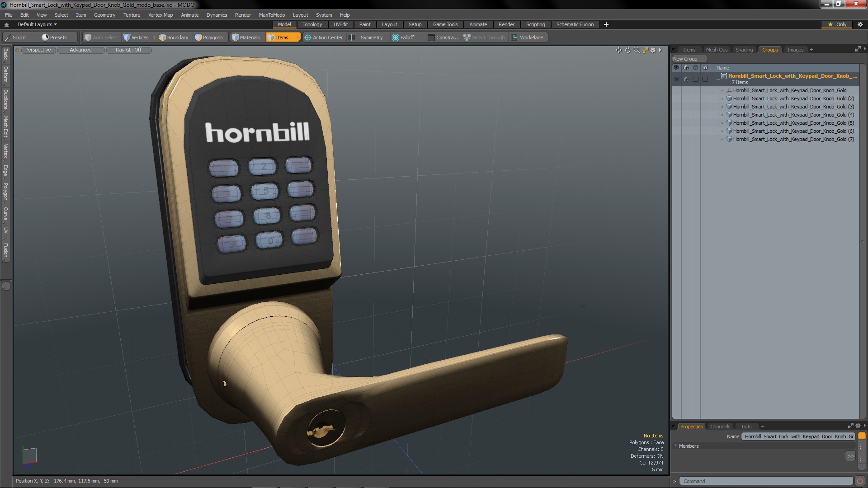The height and width of the screenshot is (488, 868).
Task: Click the viewport rotate icon
Action: pos(627,50)
